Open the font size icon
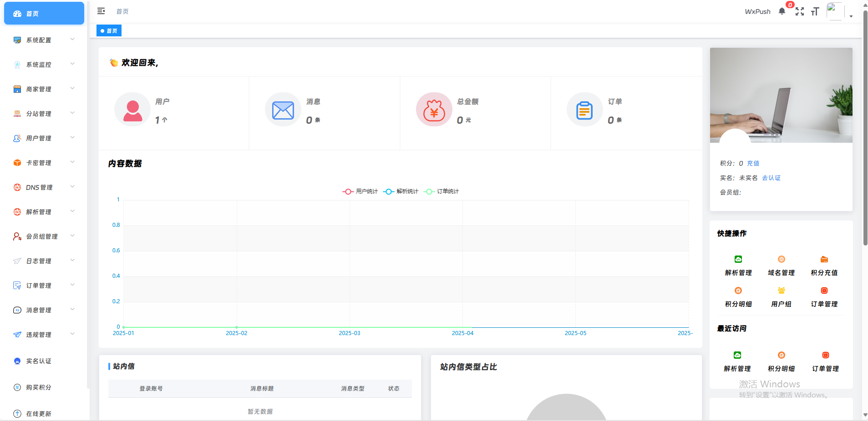This screenshot has height=421, width=868. (x=815, y=11)
